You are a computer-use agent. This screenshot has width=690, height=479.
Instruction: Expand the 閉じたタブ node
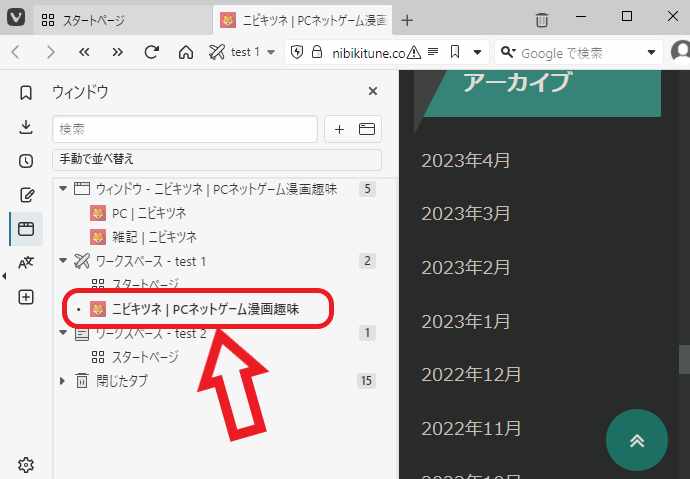(62, 380)
